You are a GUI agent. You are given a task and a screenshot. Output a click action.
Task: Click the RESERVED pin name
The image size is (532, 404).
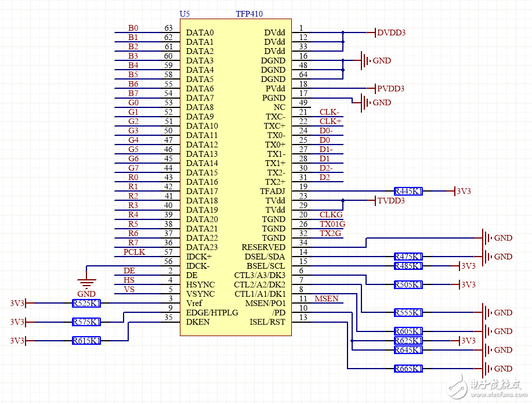pos(263,247)
